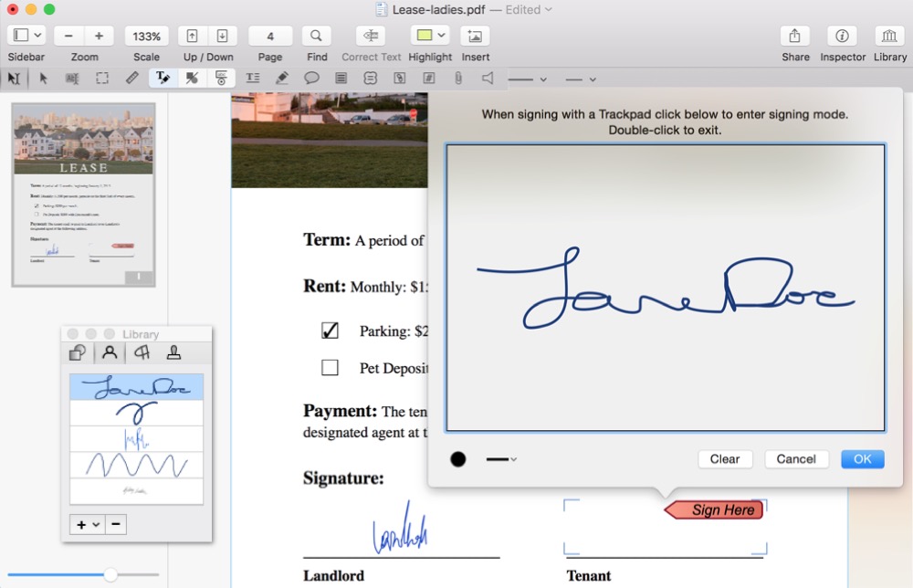The image size is (913, 588).
Task: Open Sidebar view options dropdown arrow
Action: (x=37, y=36)
